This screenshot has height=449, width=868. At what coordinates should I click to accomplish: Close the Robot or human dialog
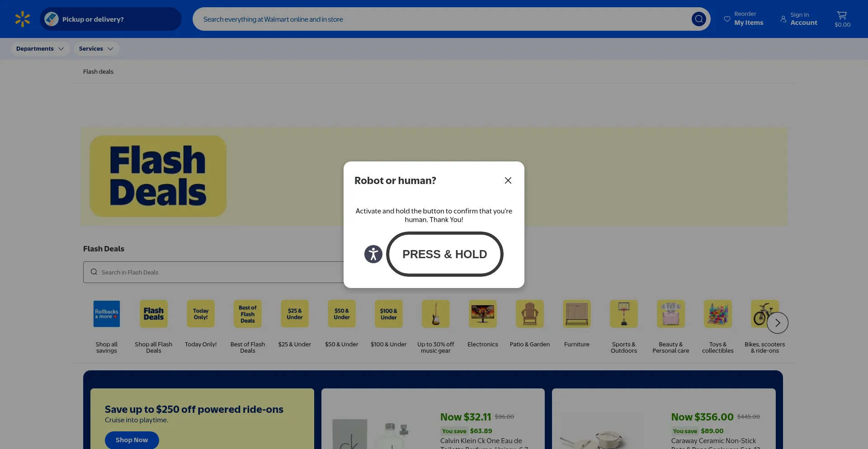click(x=508, y=180)
